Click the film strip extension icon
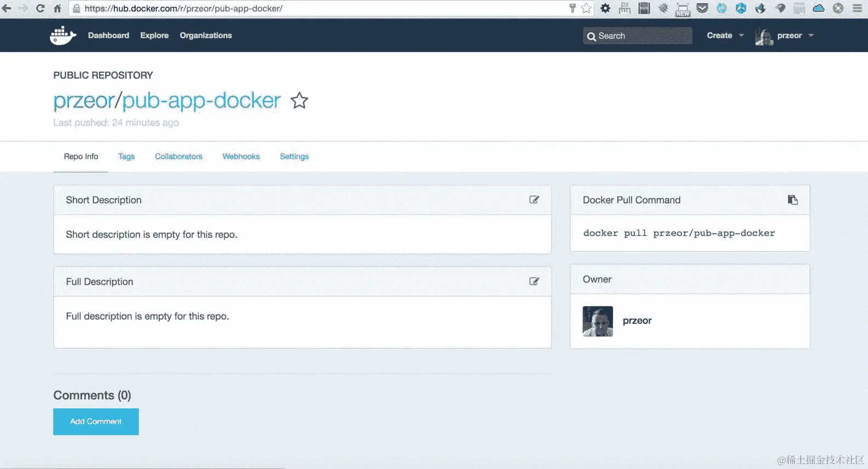The image size is (868, 469). pos(644,8)
